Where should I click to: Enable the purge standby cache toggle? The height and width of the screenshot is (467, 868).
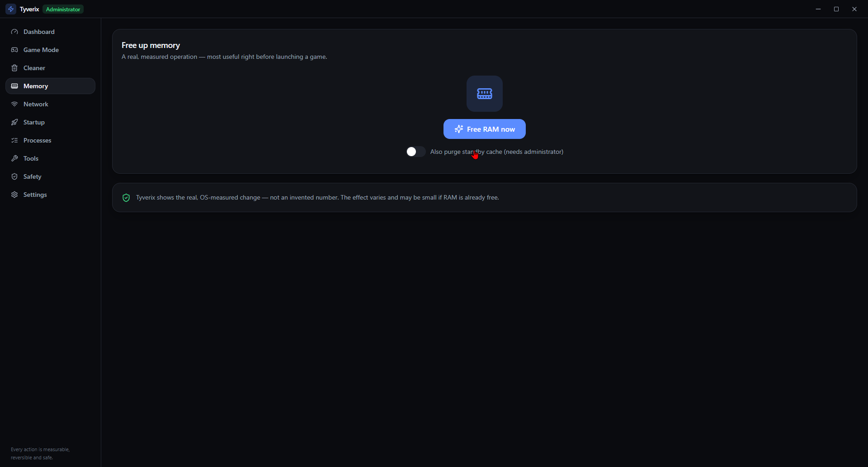pos(415,152)
